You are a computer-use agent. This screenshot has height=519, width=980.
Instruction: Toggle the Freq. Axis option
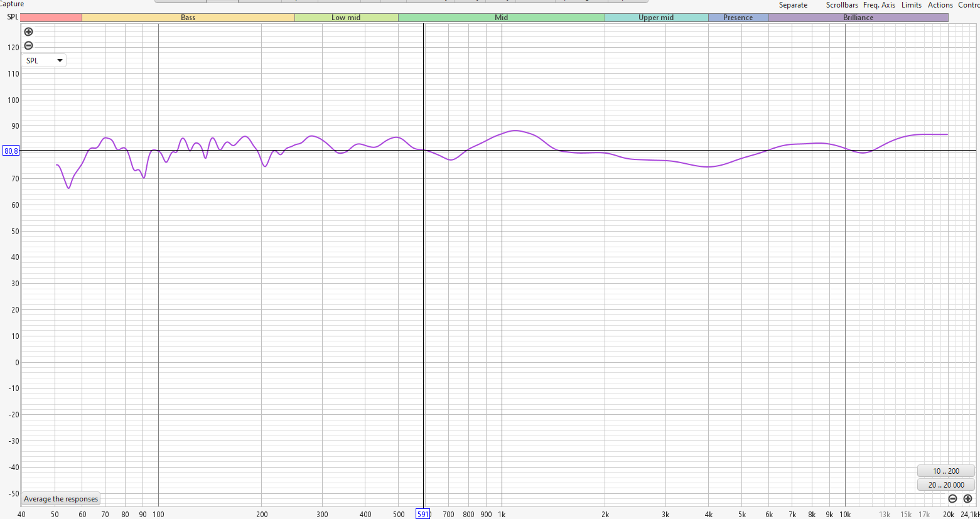coord(879,5)
